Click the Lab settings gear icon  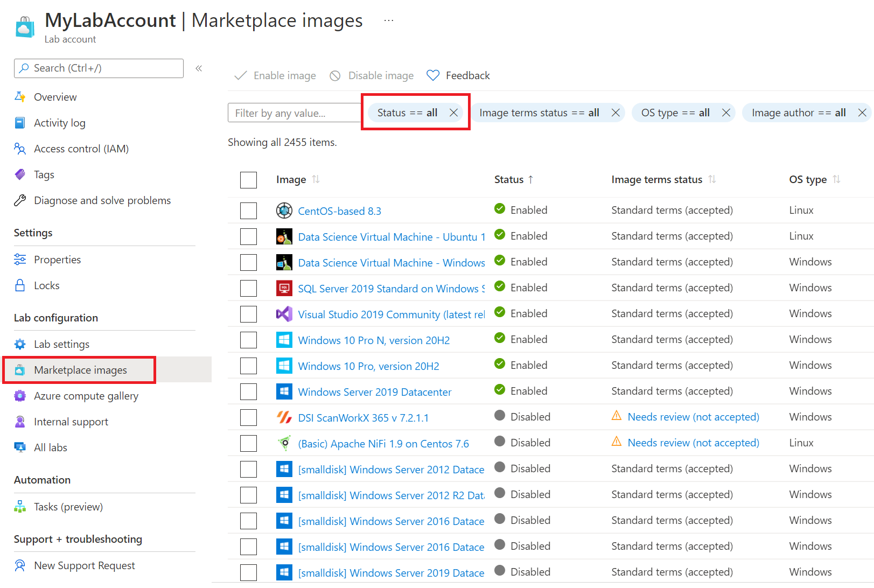[x=20, y=344]
